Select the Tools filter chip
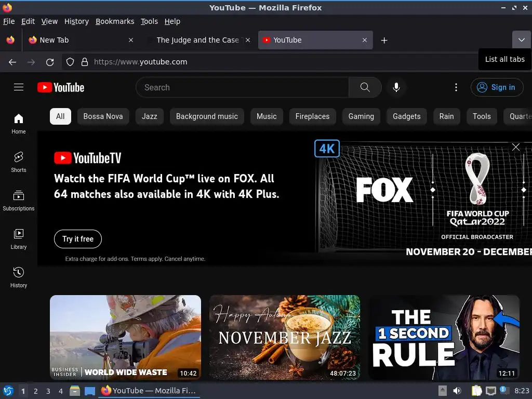Screen dimensions: 532x399 pyautogui.click(x=482, y=116)
